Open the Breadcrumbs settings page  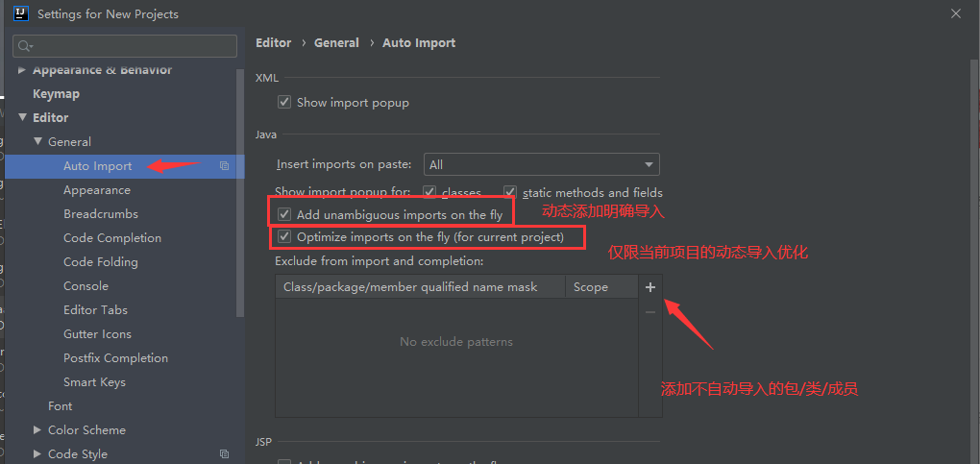tap(101, 214)
